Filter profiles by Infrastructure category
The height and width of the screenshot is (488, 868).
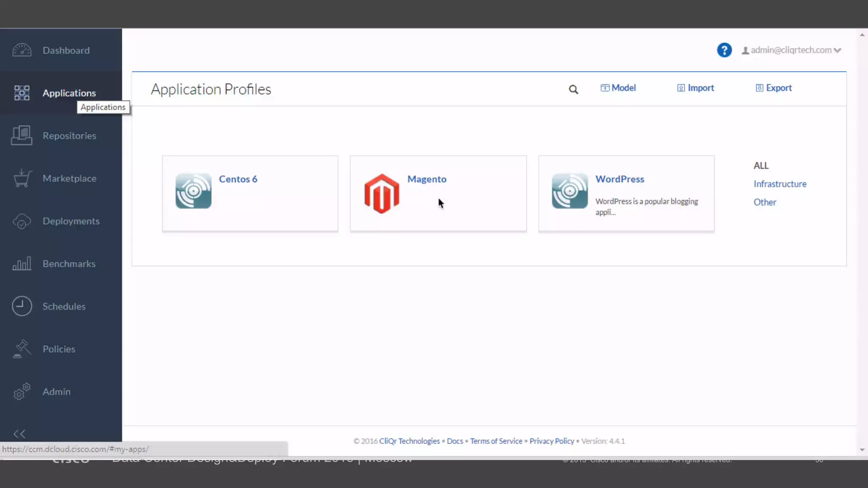coord(780,184)
